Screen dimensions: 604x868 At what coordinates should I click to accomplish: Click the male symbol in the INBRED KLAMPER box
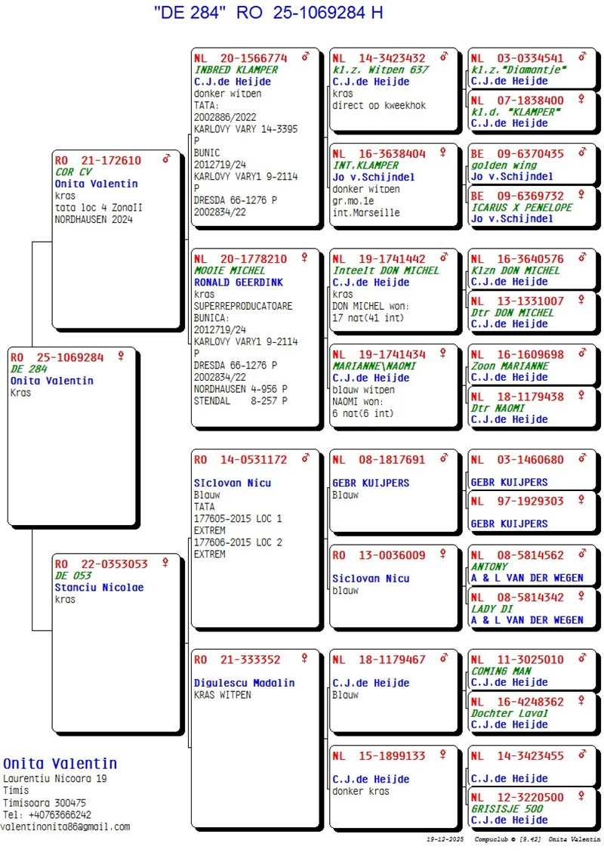coord(306,57)
